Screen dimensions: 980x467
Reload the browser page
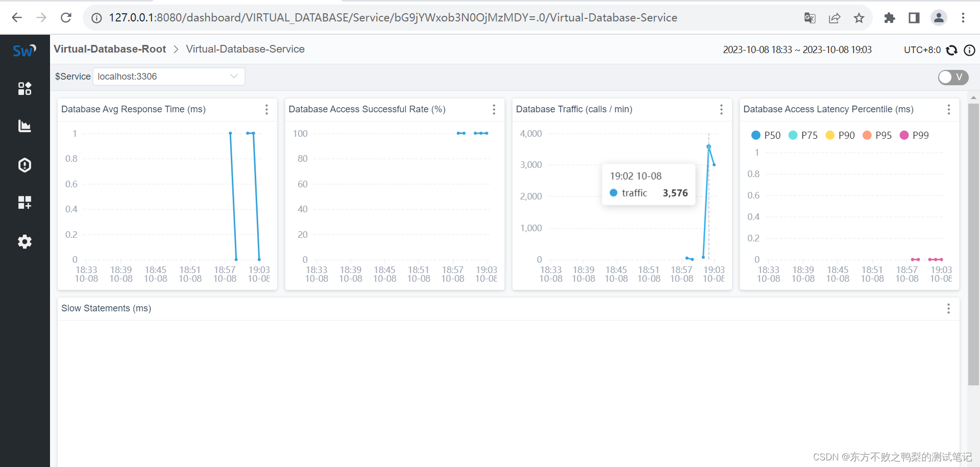[66, 18]
